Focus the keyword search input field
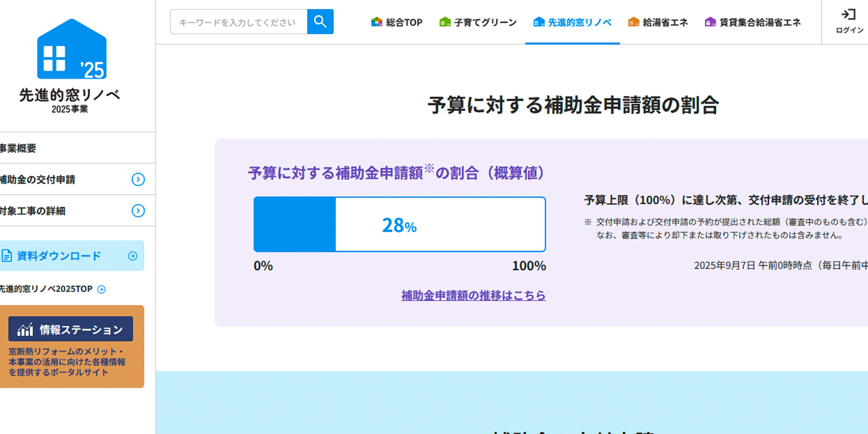 [x=238, y=22]
